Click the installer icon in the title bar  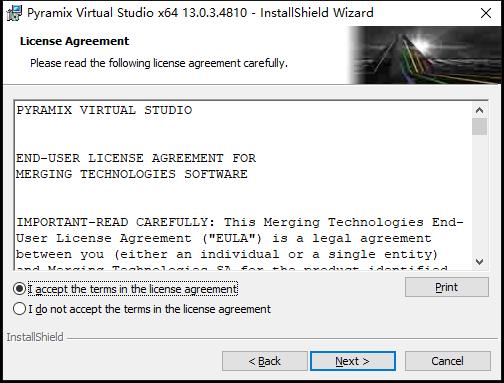click(14, 13)
